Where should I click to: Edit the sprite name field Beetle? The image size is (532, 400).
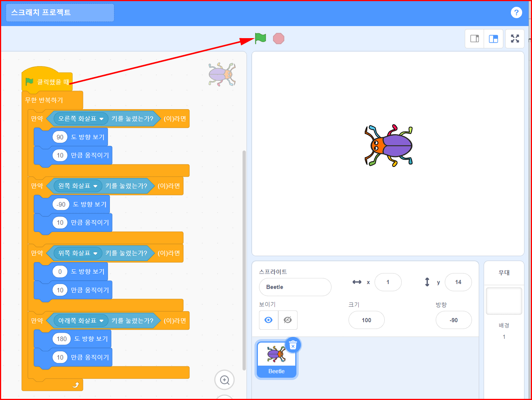pyautogui.click(x=295, y=287)
